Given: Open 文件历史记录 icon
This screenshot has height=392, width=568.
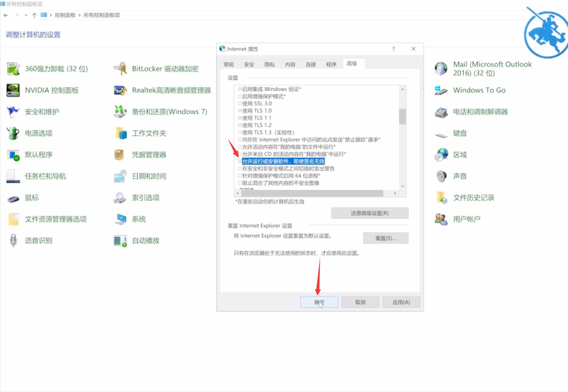Looking at the screenshot, I should (441, 198).
